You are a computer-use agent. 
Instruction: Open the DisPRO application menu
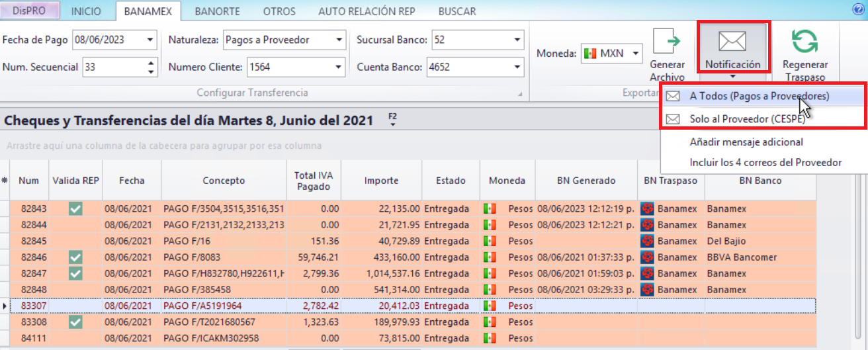(x=30, y=11)
